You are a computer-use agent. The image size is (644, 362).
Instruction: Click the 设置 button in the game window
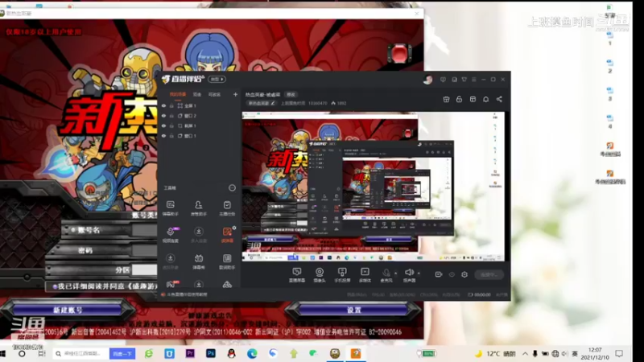pos(353,310)
